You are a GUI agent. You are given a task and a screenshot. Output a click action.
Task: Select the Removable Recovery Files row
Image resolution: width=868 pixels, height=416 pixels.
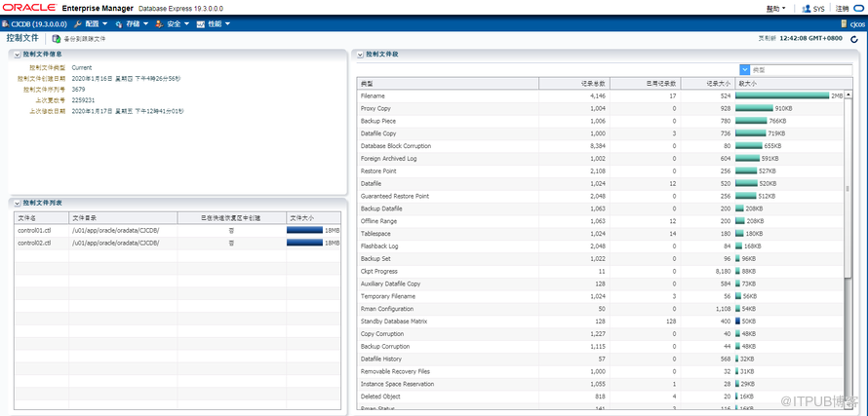pos(601,372)
